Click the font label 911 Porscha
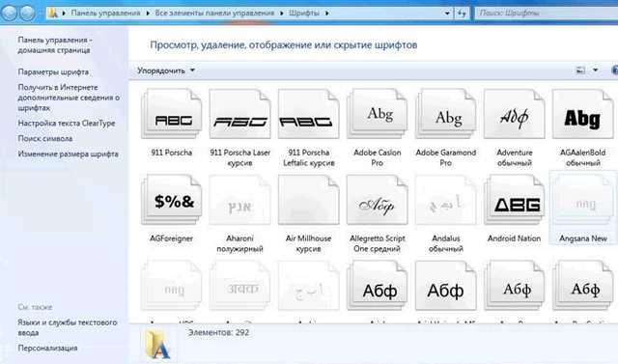Viewport: 618px width, 364px height. [172, 153]
